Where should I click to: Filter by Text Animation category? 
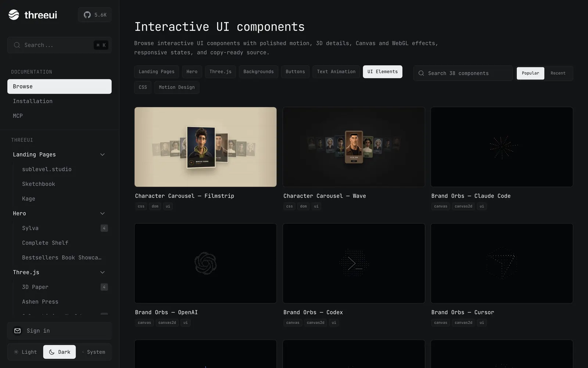click(336, 72)
